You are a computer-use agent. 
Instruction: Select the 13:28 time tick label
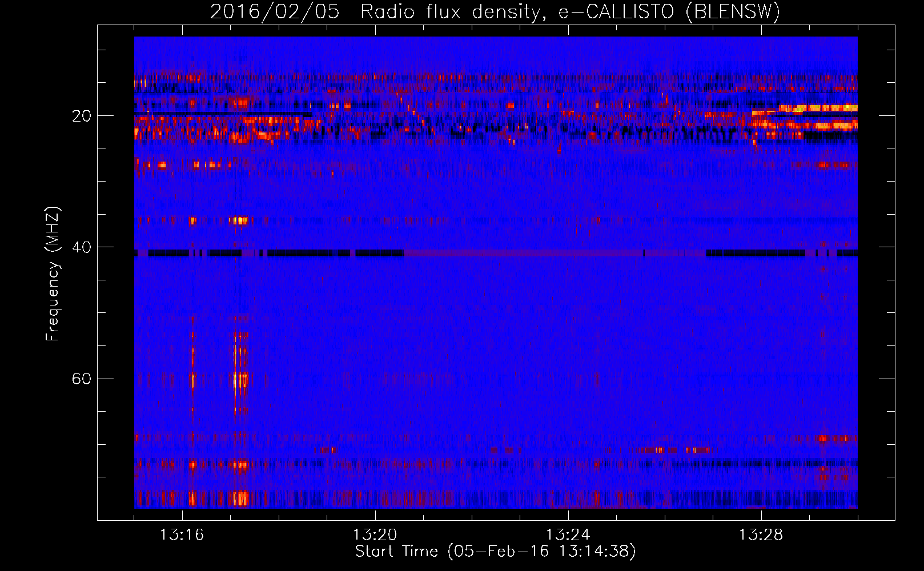click(761, 535)
